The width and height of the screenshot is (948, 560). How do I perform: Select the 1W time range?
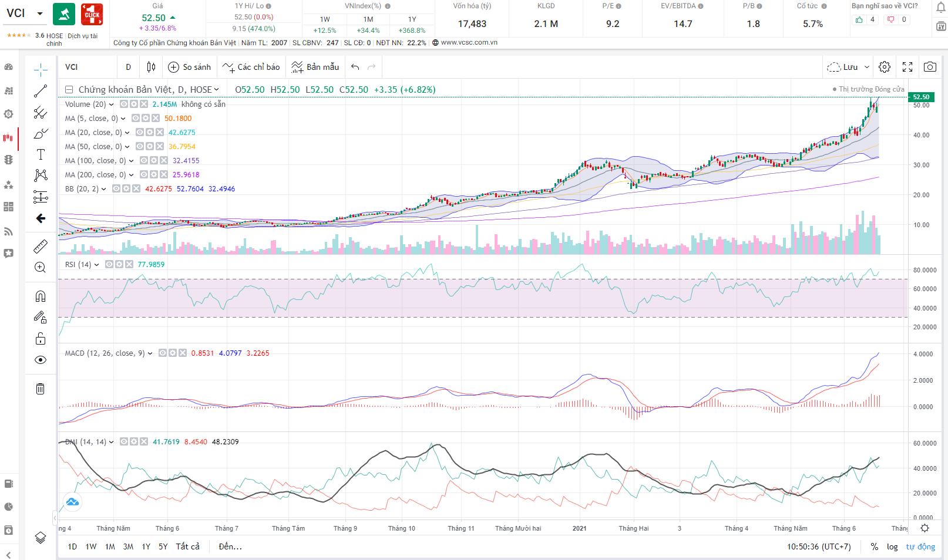point(91,546)
